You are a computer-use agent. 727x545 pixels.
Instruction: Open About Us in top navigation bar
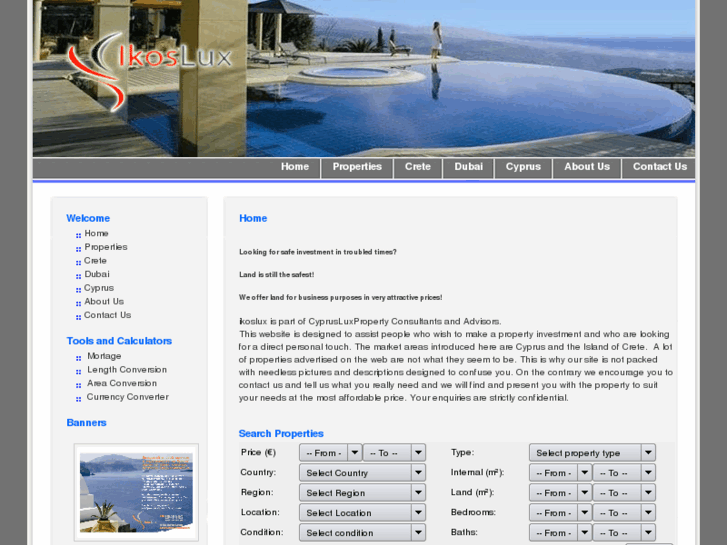tap(587, 167)
